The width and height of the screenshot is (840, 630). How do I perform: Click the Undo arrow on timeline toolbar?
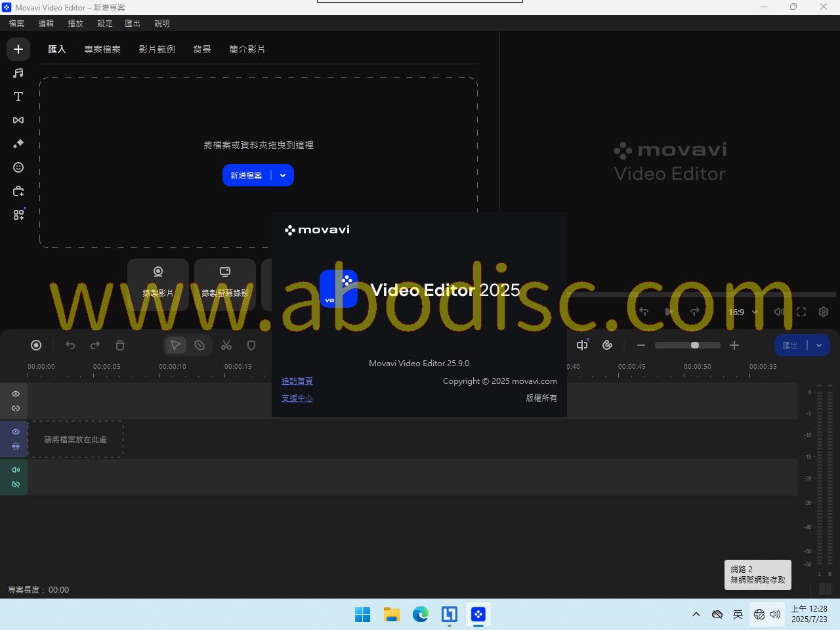(70, 345)
